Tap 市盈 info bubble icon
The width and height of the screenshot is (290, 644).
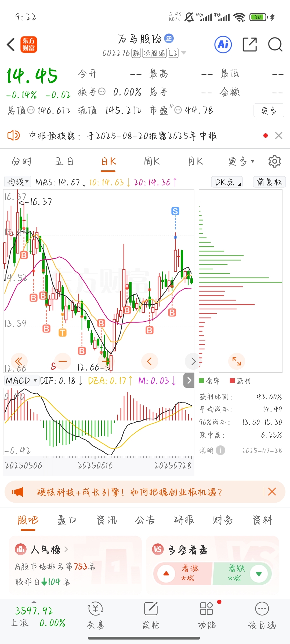(178, 110)
